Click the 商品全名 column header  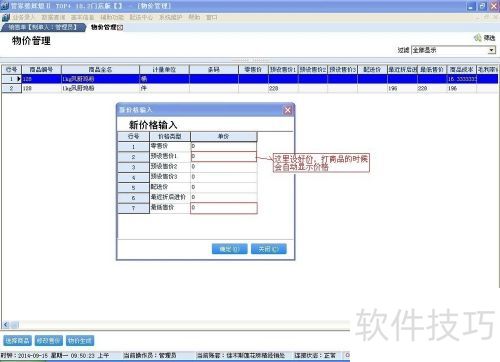(x=100, y=70)
